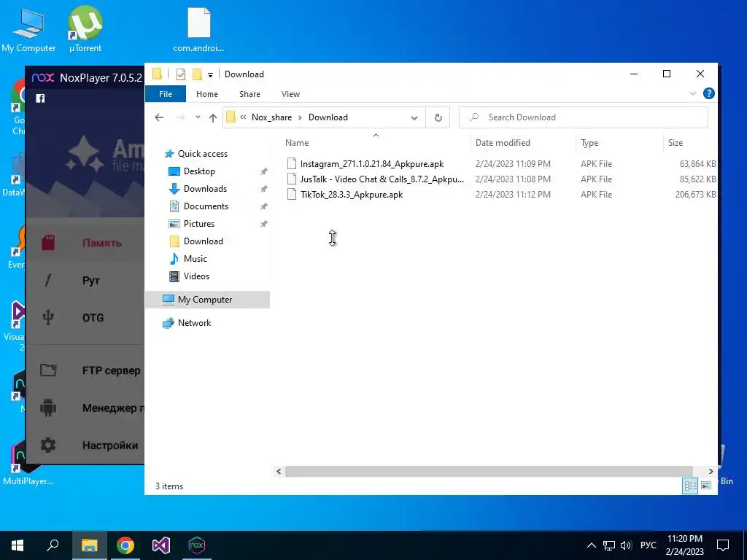
Task: Open the File ribbon tab
Action: (166, 94)
